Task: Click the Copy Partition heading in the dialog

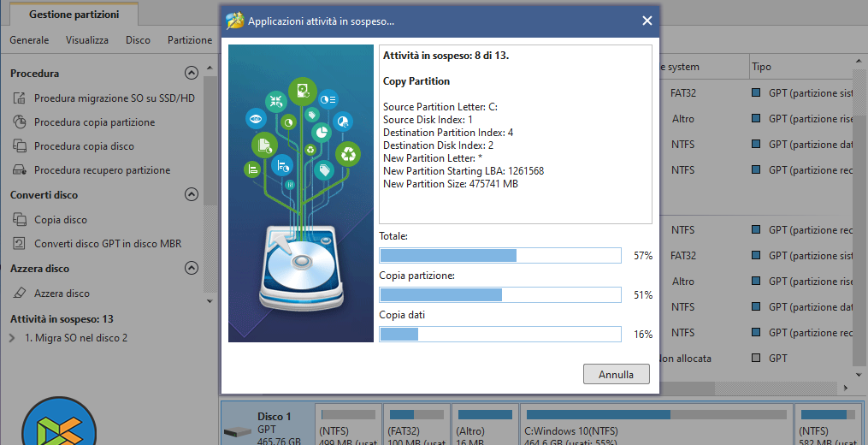Action: click(x=416, y=81)
